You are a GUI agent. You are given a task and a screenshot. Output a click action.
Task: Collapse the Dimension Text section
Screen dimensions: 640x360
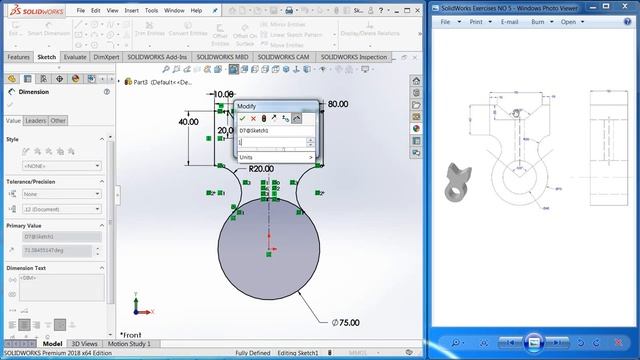point(102,268)
